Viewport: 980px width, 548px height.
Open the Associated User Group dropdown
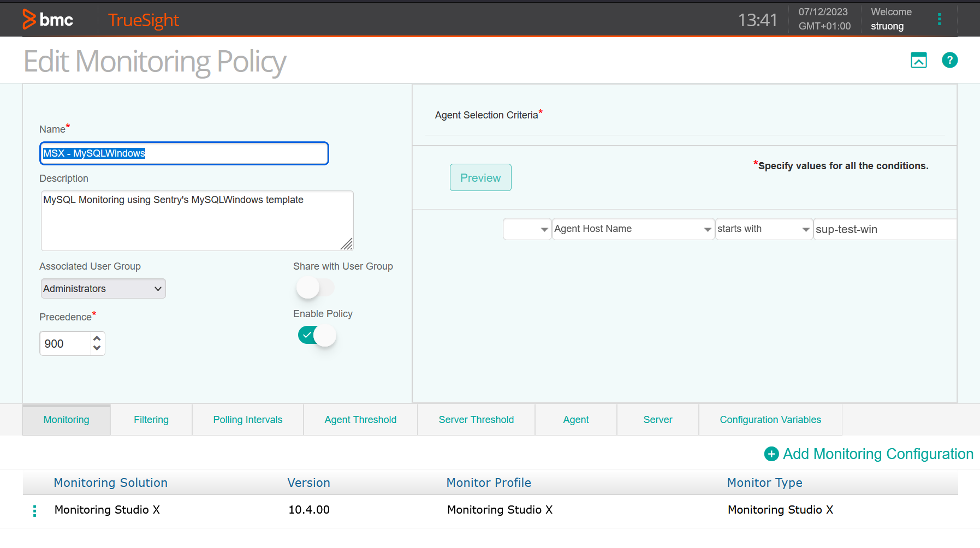coord(103,288)
